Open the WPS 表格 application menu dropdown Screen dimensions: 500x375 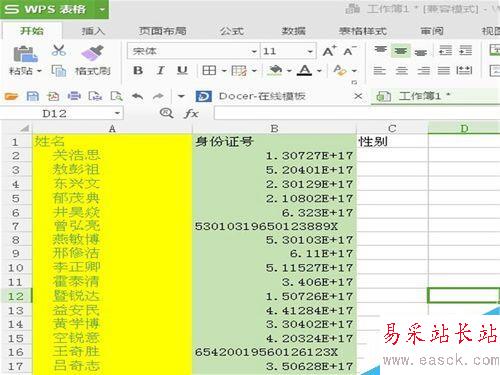102,9
